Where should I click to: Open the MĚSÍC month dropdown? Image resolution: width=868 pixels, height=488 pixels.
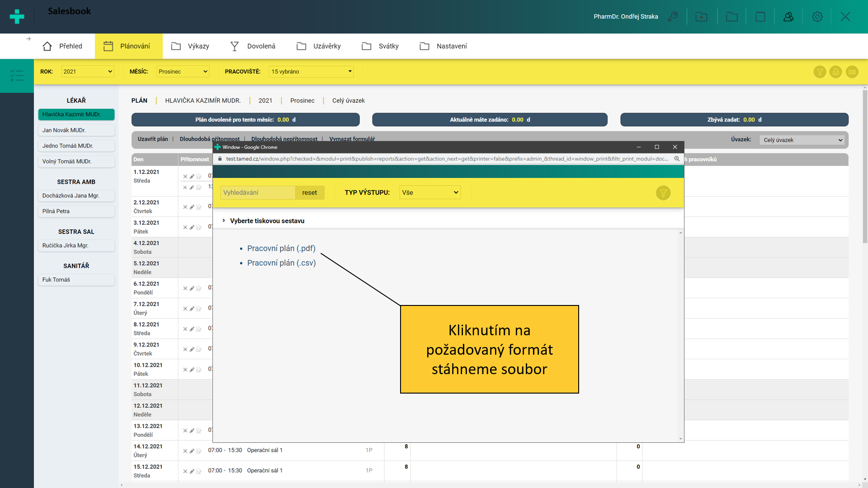click(x=183, y=71)
